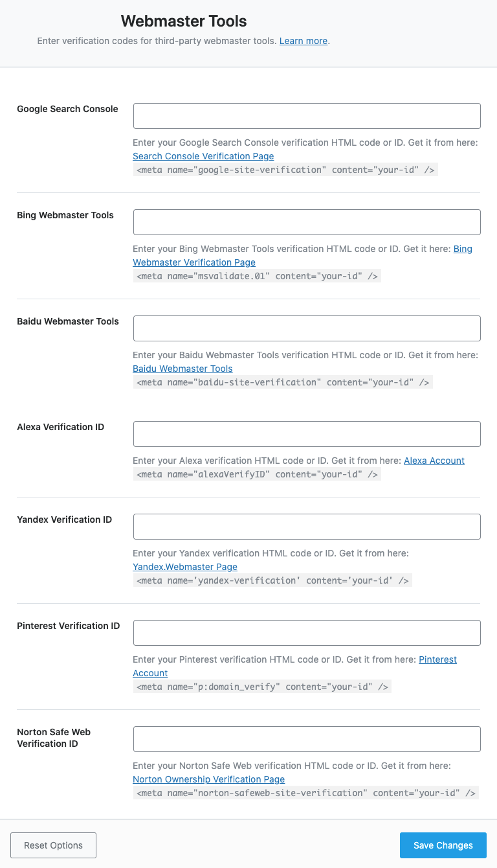Visit the Pinterest Account link
497x868 pixels.
point(437,659)
